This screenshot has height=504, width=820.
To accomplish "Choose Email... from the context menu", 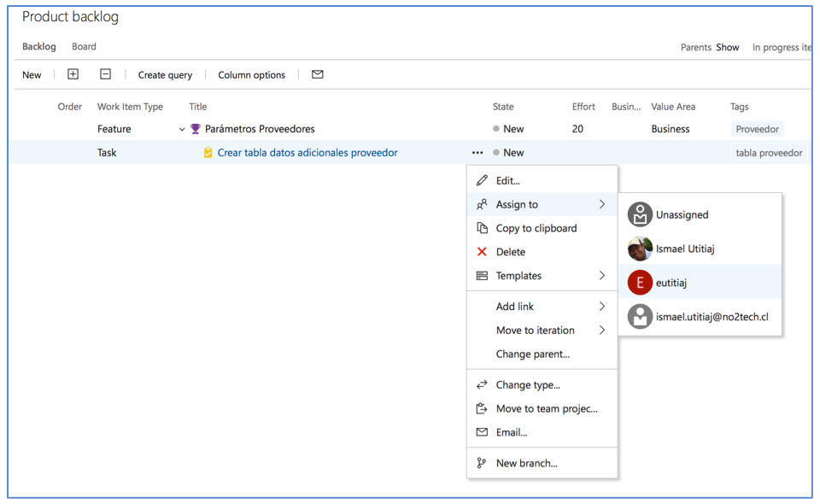I will pyautogui.click(x=542, y=432).
